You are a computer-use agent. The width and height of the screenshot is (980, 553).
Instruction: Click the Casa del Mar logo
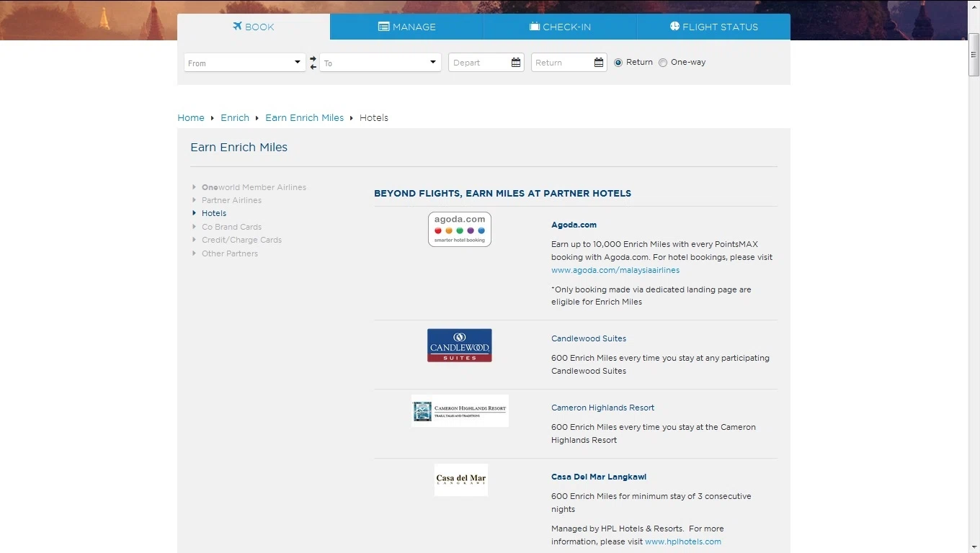(x=461, y=480)
